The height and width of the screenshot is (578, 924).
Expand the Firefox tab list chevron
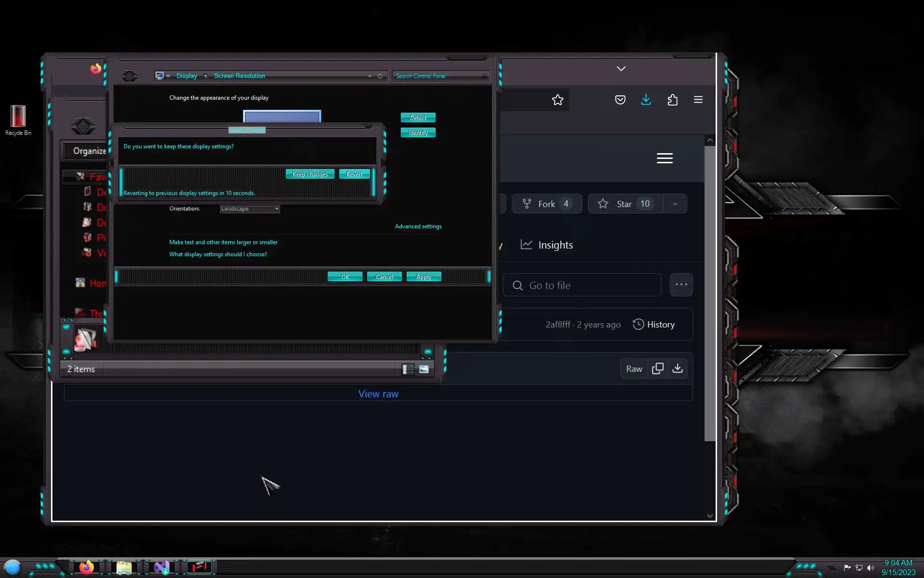[x=621, y=69]
